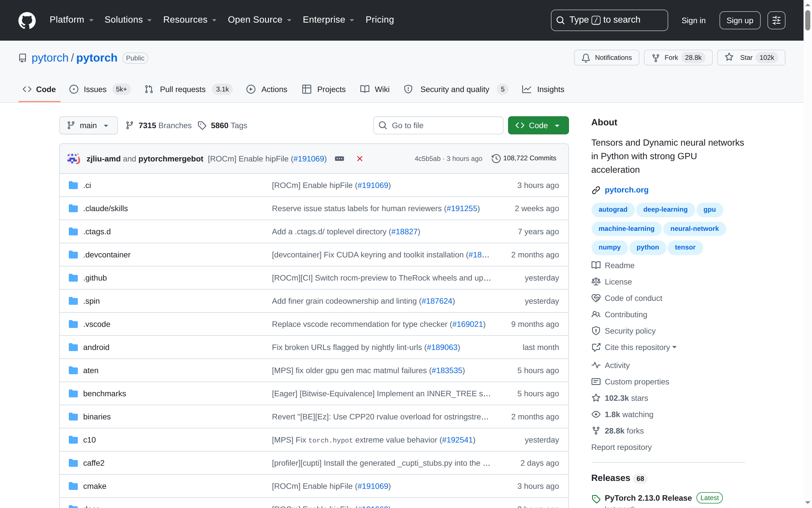The image size is (812, 508).
Task: Click the commits history clock icon
Action: pyautogui.click(x=496, y=158)
